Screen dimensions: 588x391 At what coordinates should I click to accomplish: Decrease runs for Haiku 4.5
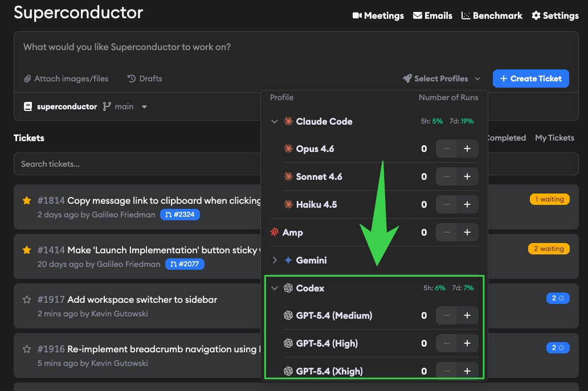(446, 204)
